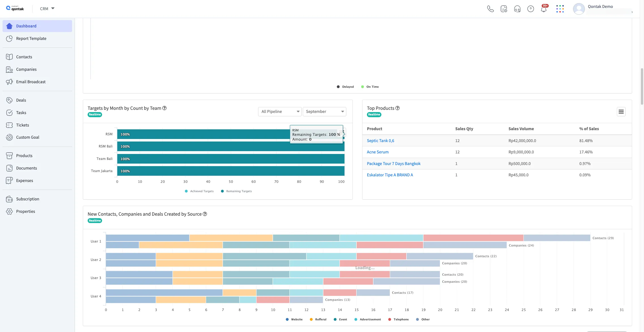Open the help question mark icon
Image resolution: width=644 pixels, height=332 pixels.
[x=530, y=9]
